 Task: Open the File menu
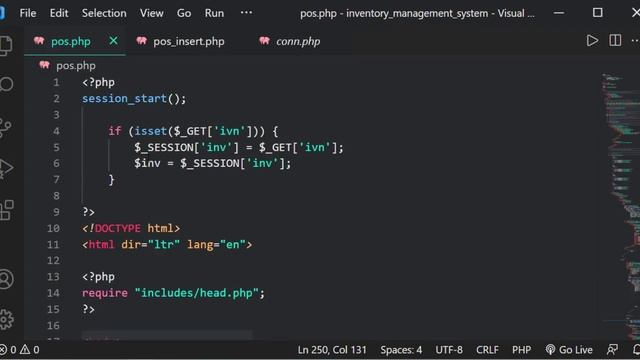point(28,13)
